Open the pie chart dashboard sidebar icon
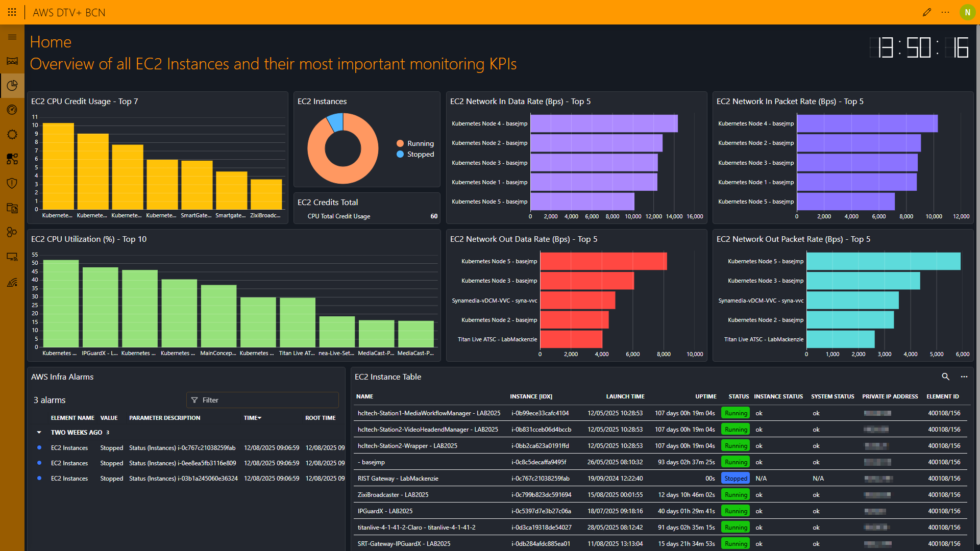 coord(12,85)
